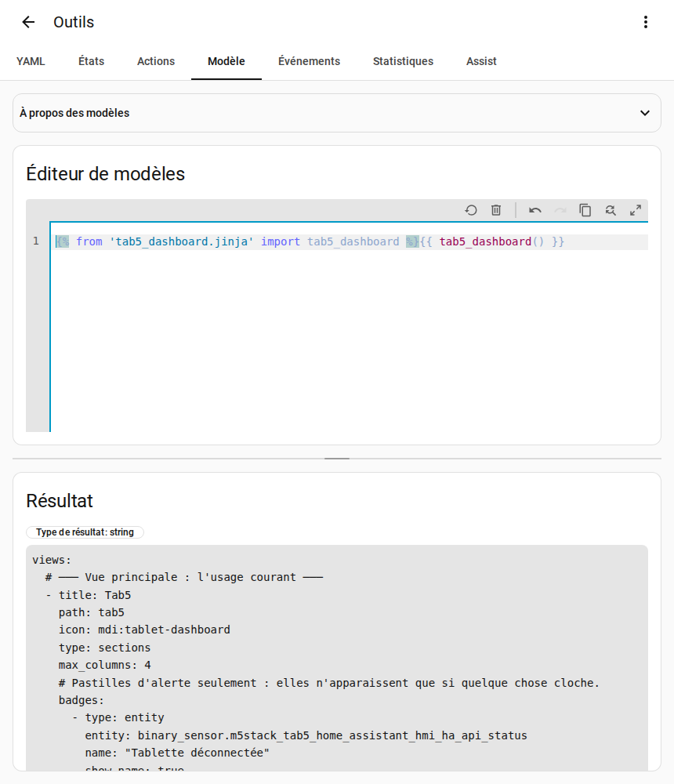Open find and replace in the editor

(610, 210)
